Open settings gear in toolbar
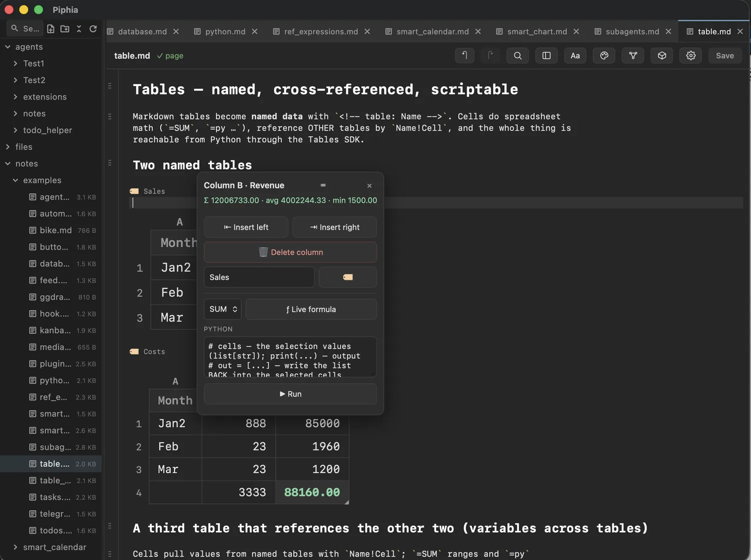The width and height of the screenshot is (751, 560). (x=691, y=56)
